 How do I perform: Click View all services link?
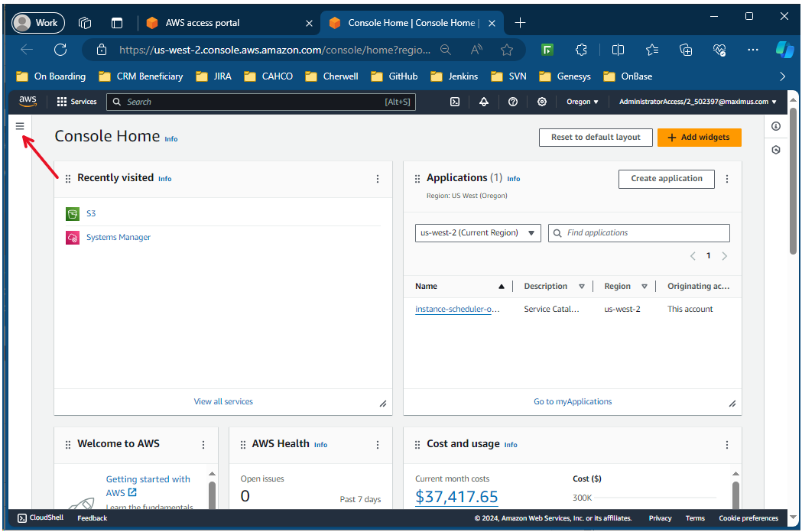223,401
